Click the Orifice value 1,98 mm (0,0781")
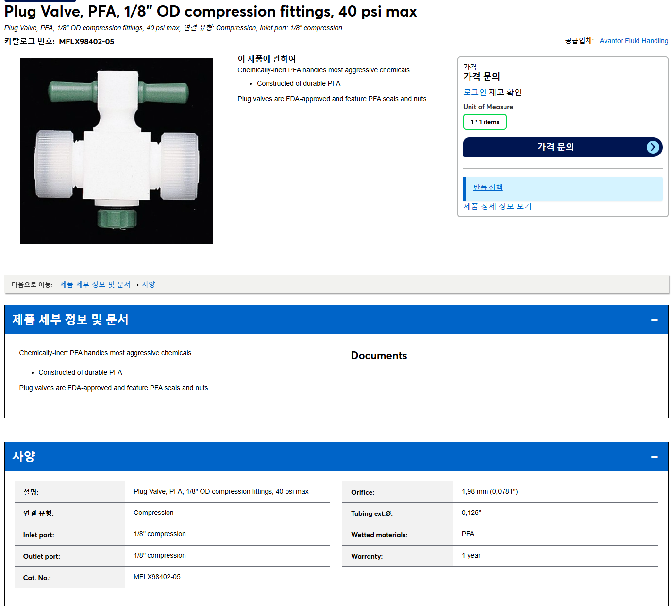The width and height of the screenshot is (672, 616). (x=489, y=492)
